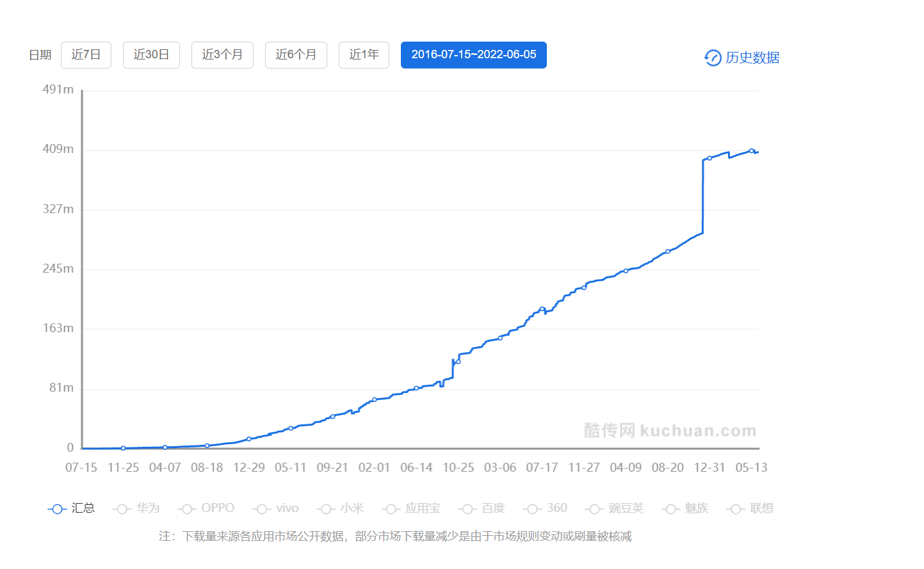Toggle the 联想 data series visibility

tap(734, 508)
